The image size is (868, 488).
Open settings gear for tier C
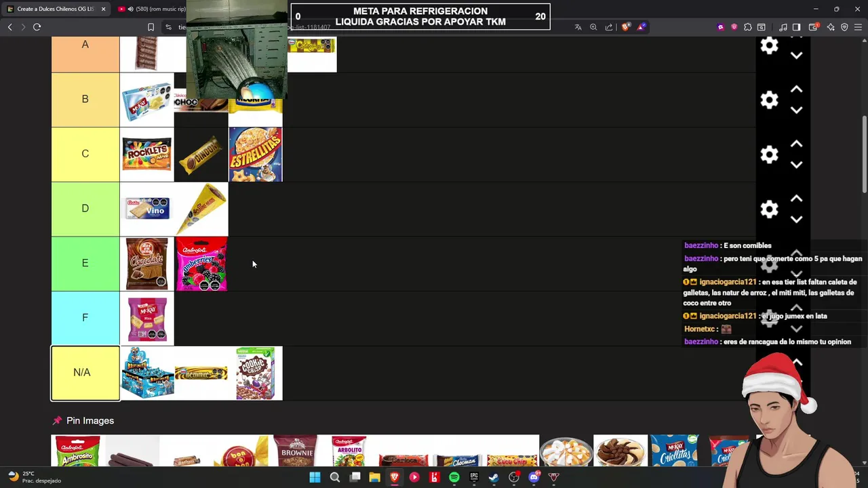coord(769,155)
